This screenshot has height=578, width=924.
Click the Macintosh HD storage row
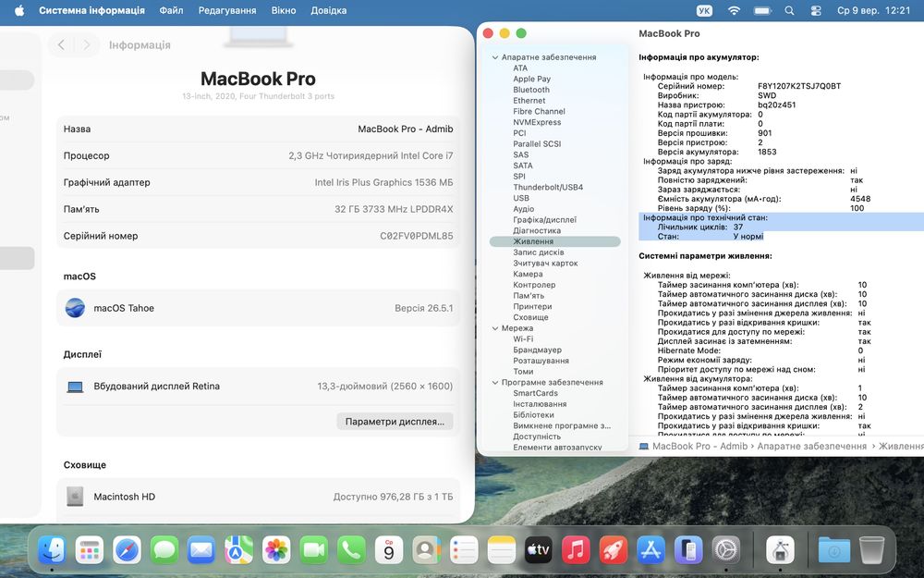258,497
